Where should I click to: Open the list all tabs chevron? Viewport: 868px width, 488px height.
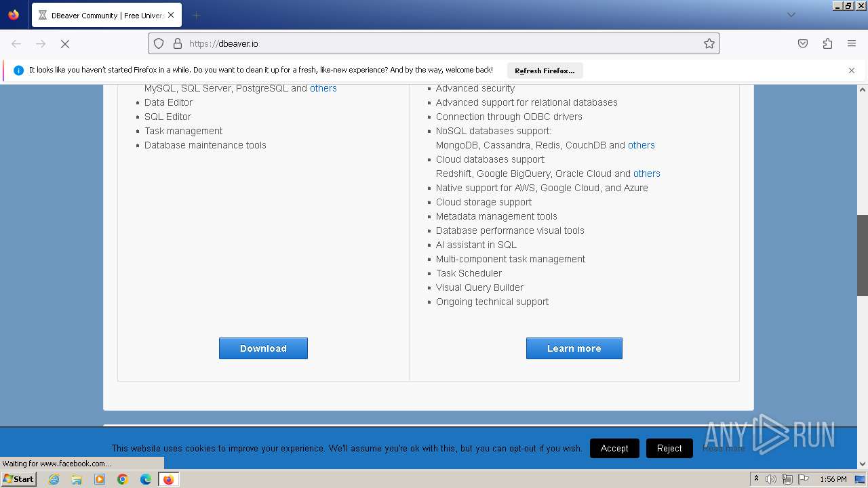(x=791, y=15)
